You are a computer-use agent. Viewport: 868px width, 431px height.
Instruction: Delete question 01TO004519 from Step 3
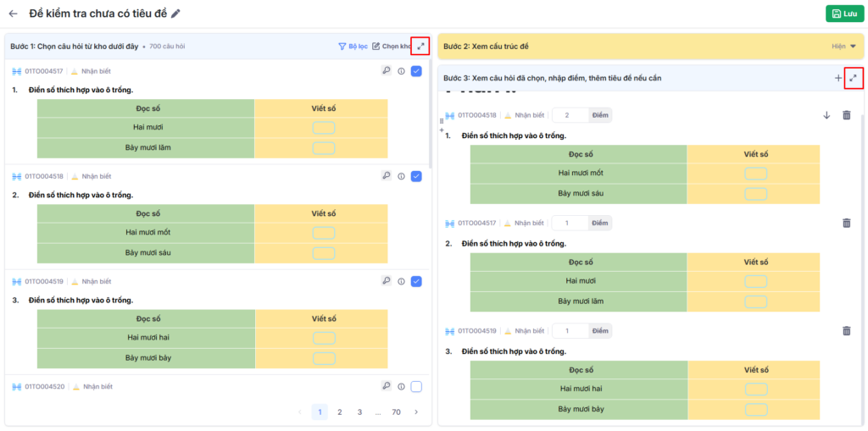[846, 331]
